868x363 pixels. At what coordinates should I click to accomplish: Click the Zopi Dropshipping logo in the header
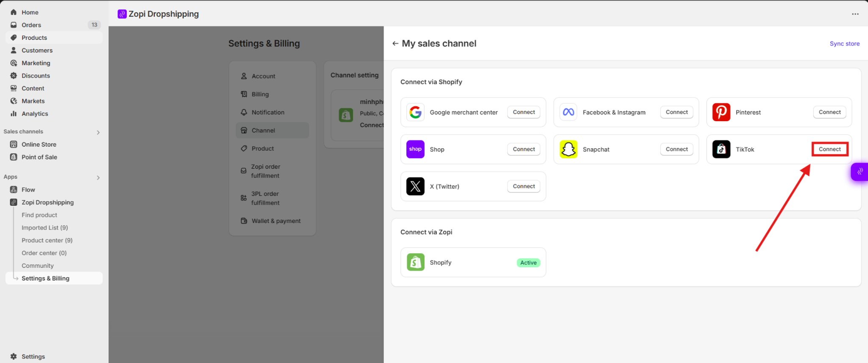pos(122,14)
